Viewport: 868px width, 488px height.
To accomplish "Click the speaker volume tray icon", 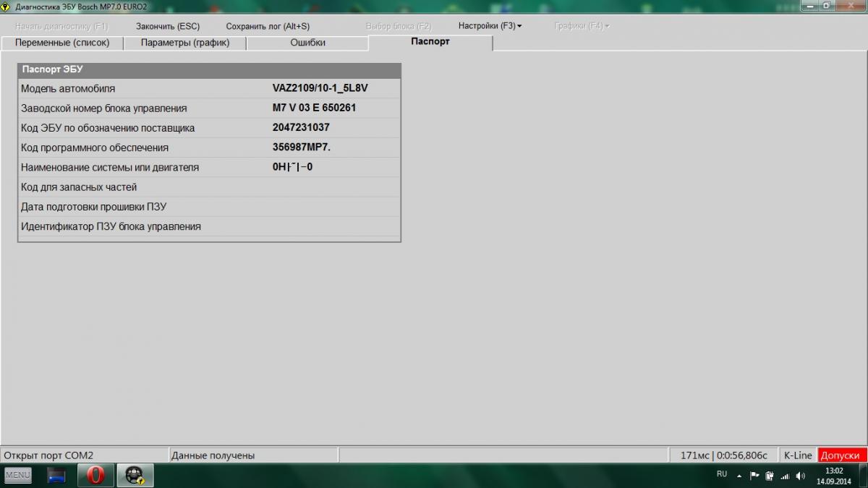I will (801, 476).
